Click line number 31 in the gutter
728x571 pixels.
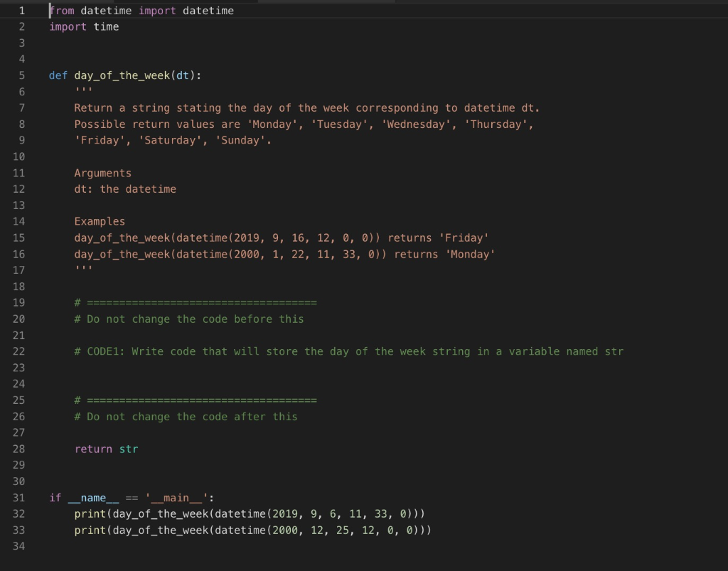[x=18, y=498]
